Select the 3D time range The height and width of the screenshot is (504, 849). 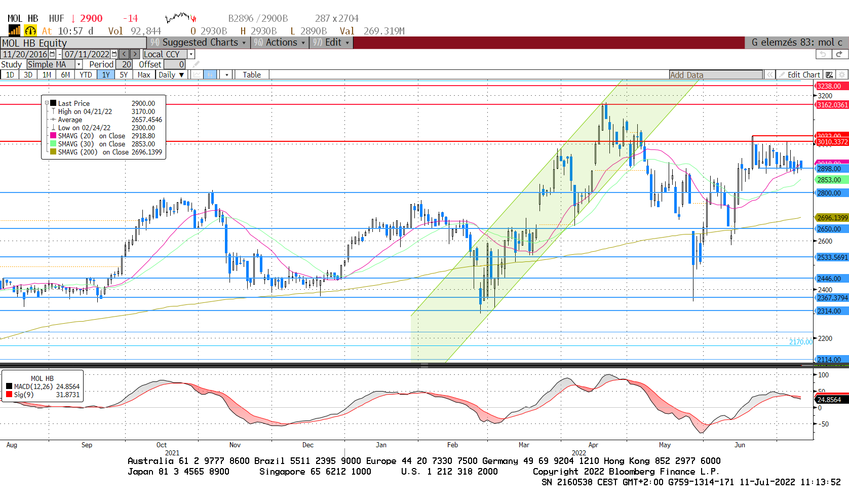28,75
